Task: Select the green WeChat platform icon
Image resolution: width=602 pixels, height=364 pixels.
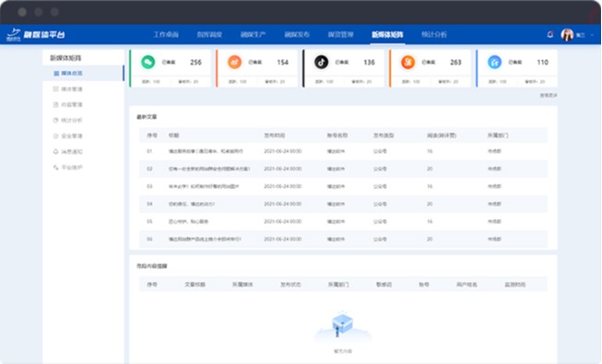Action: [x=148, y=62]
